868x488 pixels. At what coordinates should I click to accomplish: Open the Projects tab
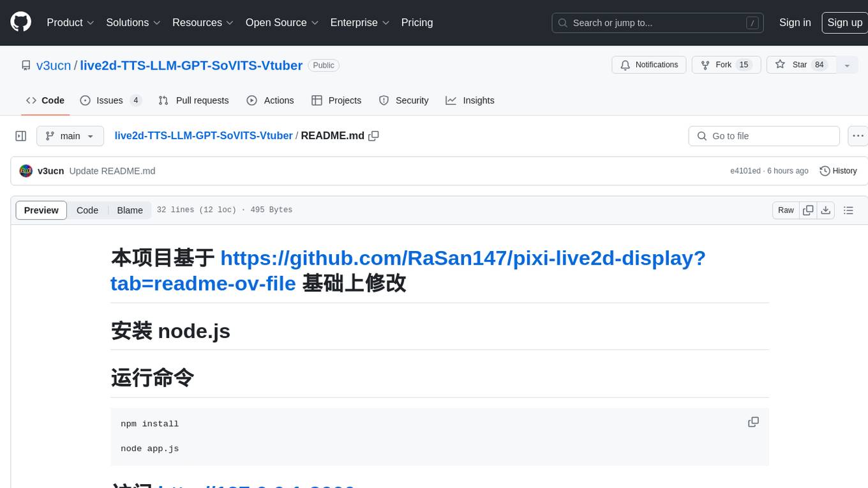336,100
